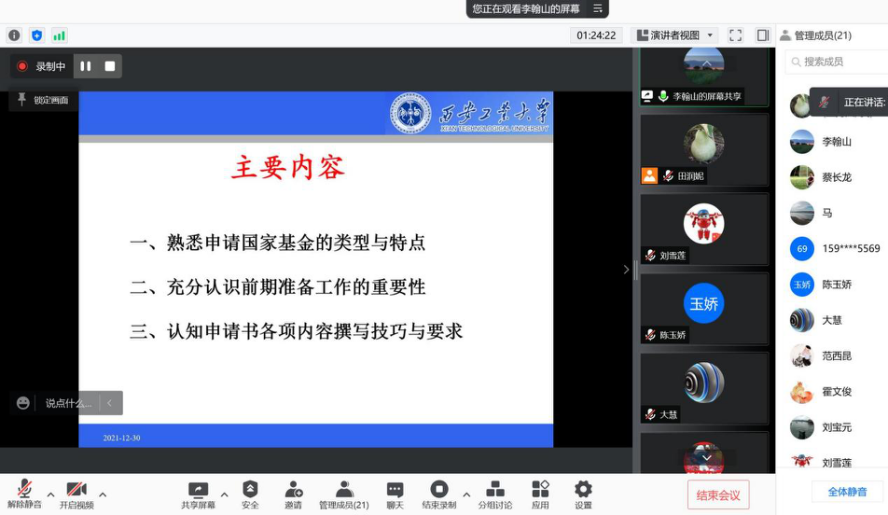Open the Apps (应用) icon
This screenshot has width=888, height=515.
coord(540,493)
